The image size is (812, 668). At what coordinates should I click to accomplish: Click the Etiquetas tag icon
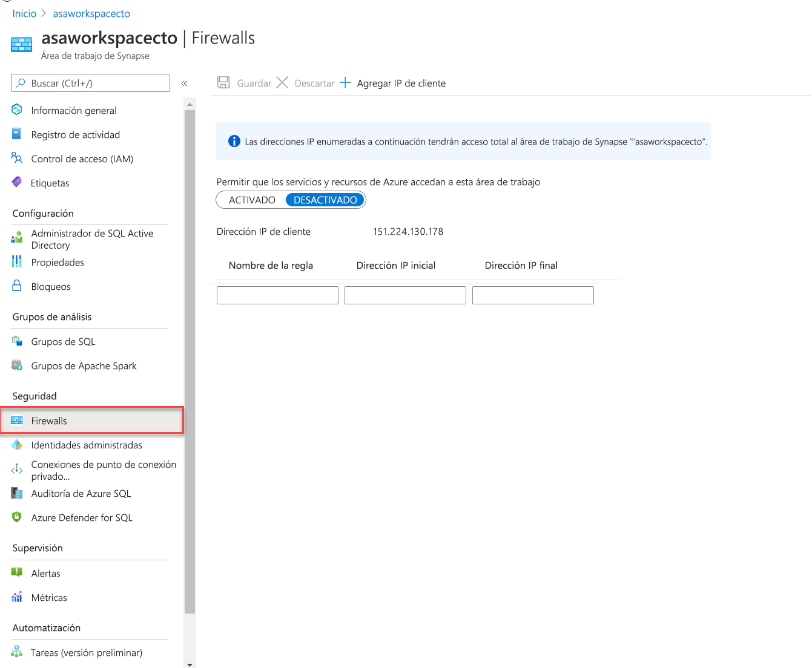point(17,183)
